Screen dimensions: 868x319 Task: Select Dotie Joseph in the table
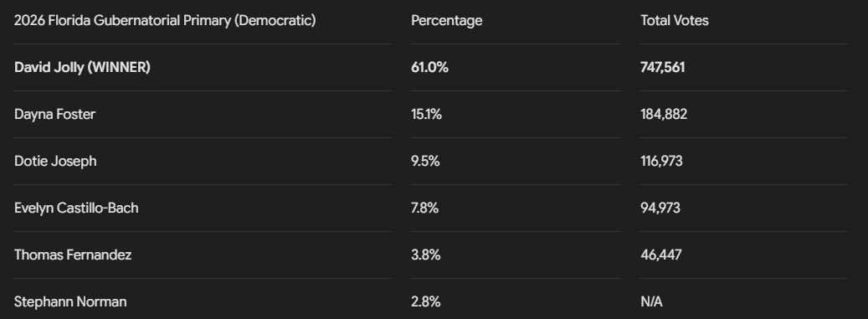pyautogui.click(x=55, y=161)
